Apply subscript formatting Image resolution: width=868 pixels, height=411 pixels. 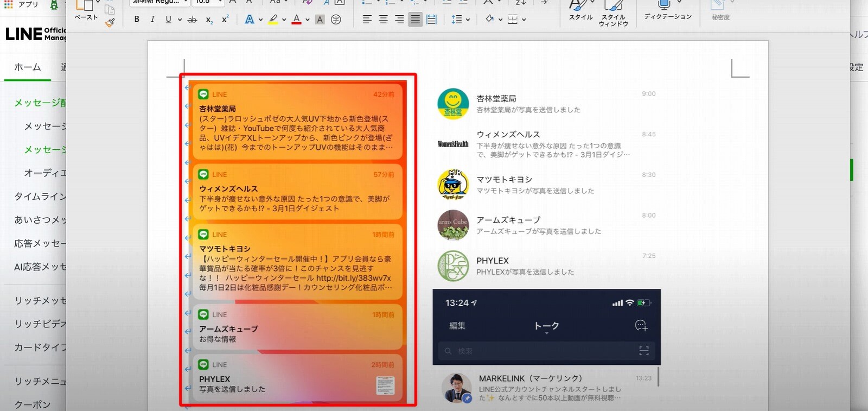pyautogui.click(x=209, y=20)
